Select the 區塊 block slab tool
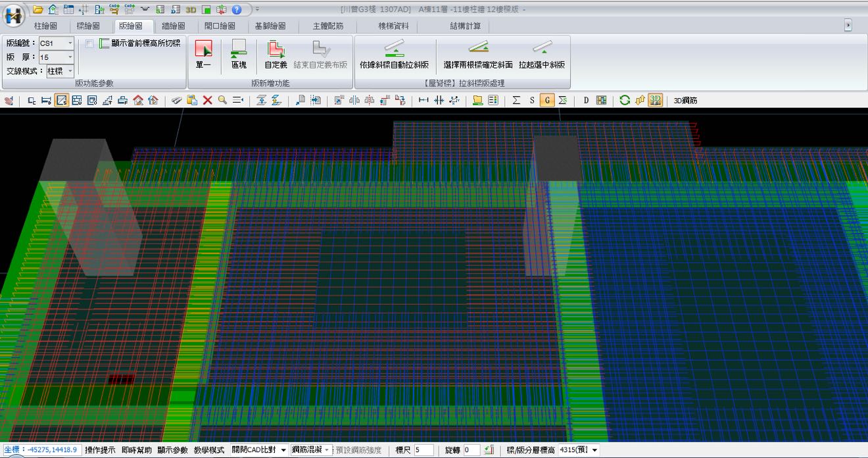The image size is (868, 458). [239, 53]
